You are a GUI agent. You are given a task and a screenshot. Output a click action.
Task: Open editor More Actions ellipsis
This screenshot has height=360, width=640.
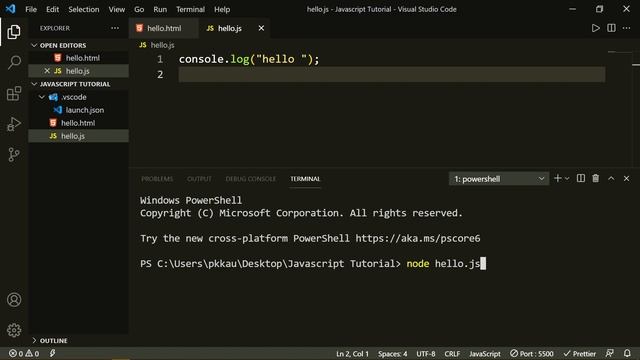[627, 28]
